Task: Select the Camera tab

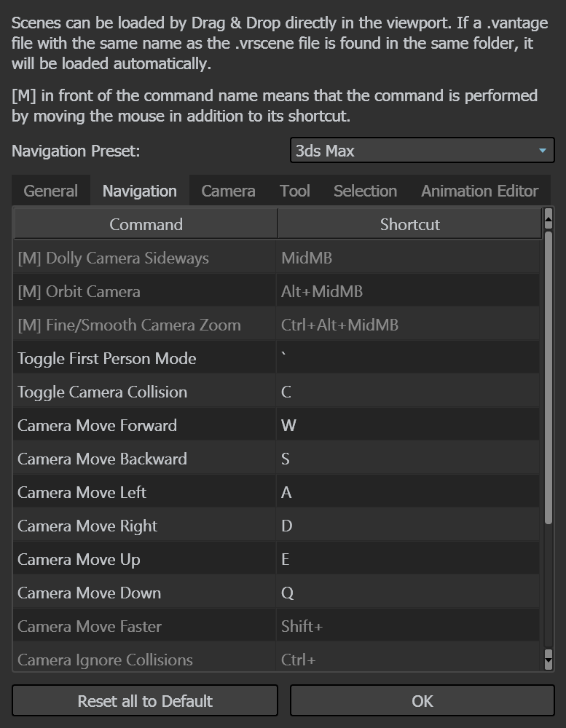Action: 228,191
